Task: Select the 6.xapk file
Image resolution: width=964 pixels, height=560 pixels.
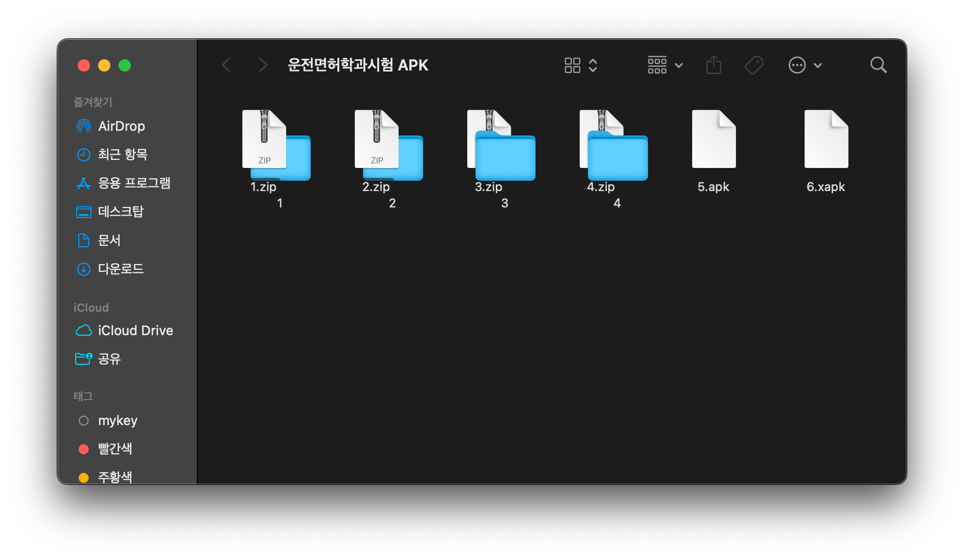Action: [x=826, y=140]
